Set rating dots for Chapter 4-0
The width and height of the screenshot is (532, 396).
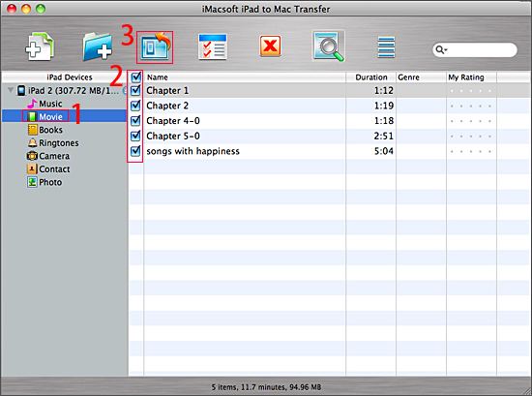471,121
